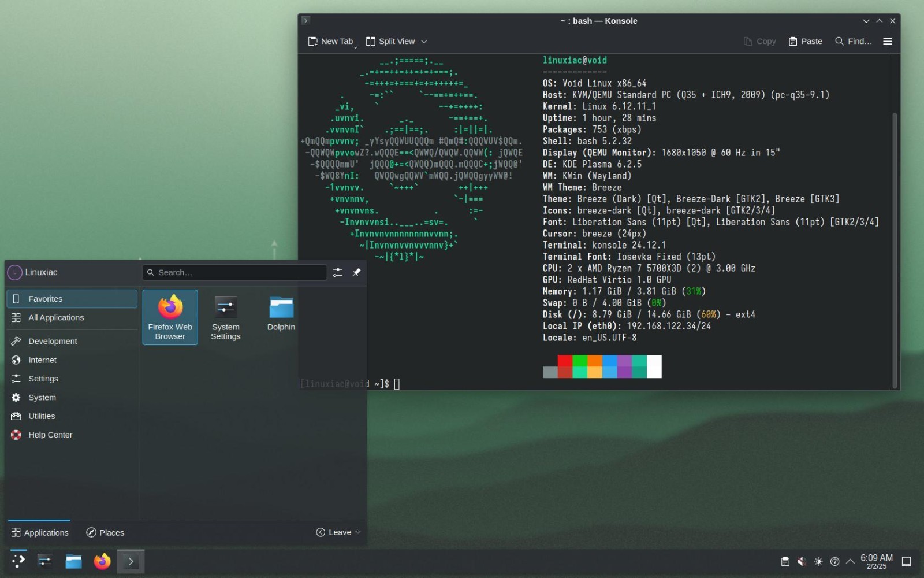Viewport: 924px width, 578px height.
Task: Switch to Applications tab in launcher
Action: click(x=39, y=532)
